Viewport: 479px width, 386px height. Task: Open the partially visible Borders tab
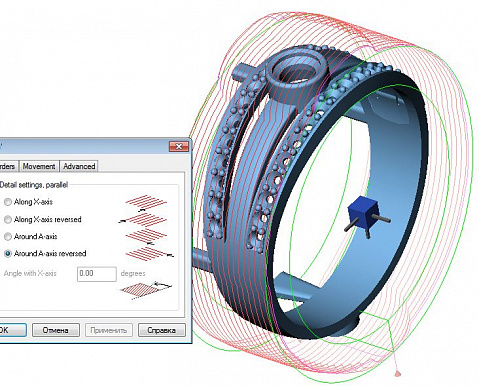point(8,166)
